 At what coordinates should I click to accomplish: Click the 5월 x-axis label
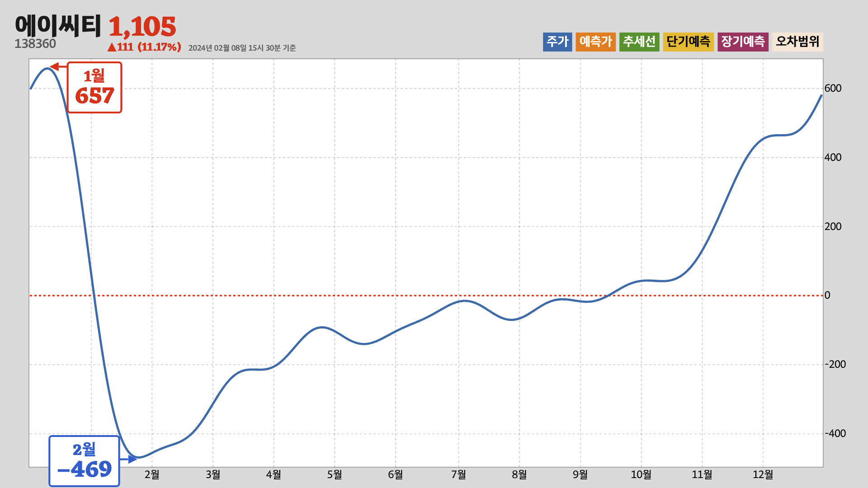[x=335, y=474]
